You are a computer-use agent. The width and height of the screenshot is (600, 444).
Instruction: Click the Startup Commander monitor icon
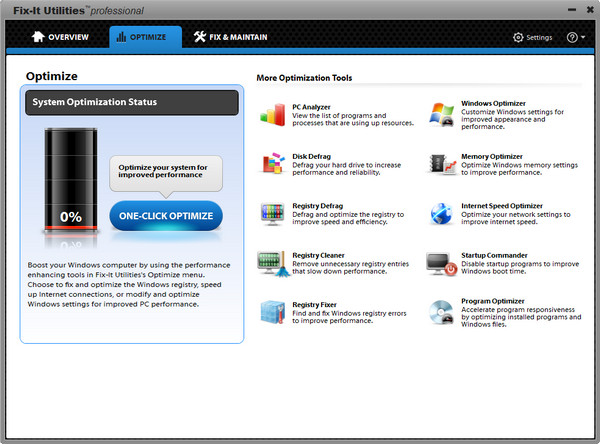[x=443, y=264]
